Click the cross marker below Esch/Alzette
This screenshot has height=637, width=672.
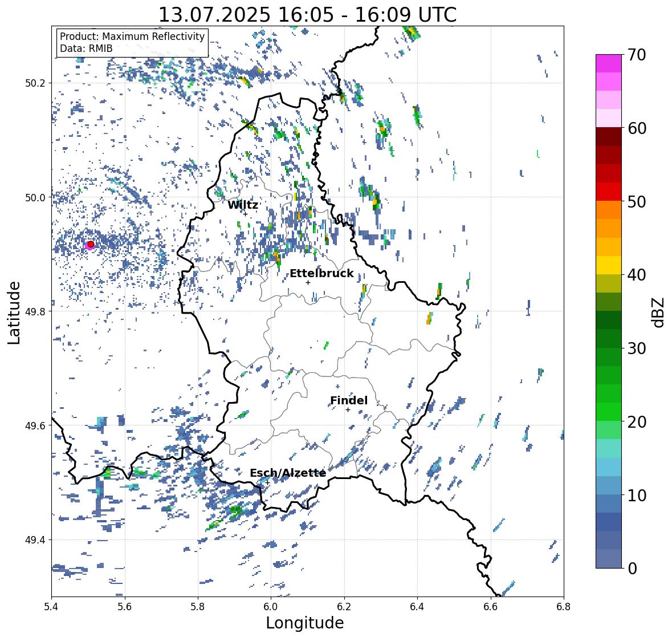(x=267, y=482)
